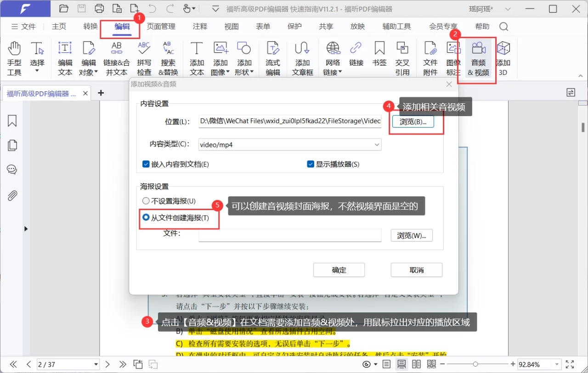The image size is (588, 373).
Task: Click Add Article Box (添加文章框)
Action: coord(302,58)
